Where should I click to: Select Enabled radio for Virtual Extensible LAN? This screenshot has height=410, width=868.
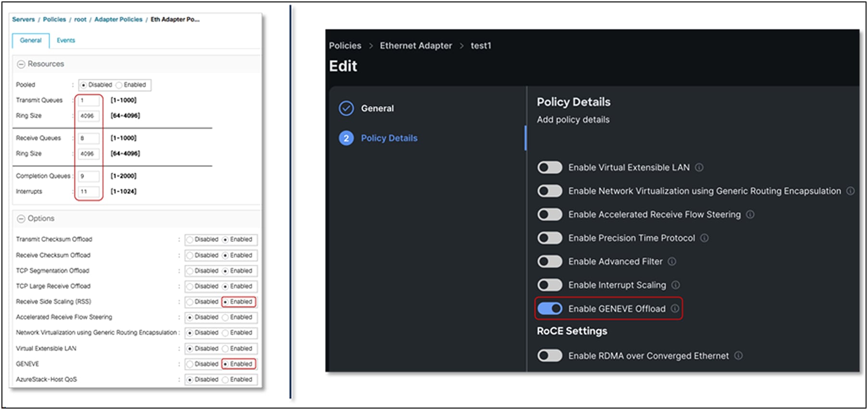(225, 349)
